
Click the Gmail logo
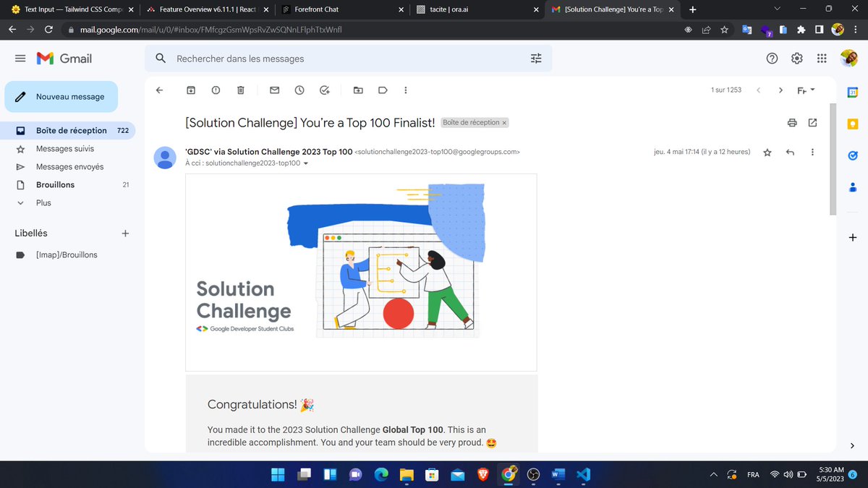point(65,59)
